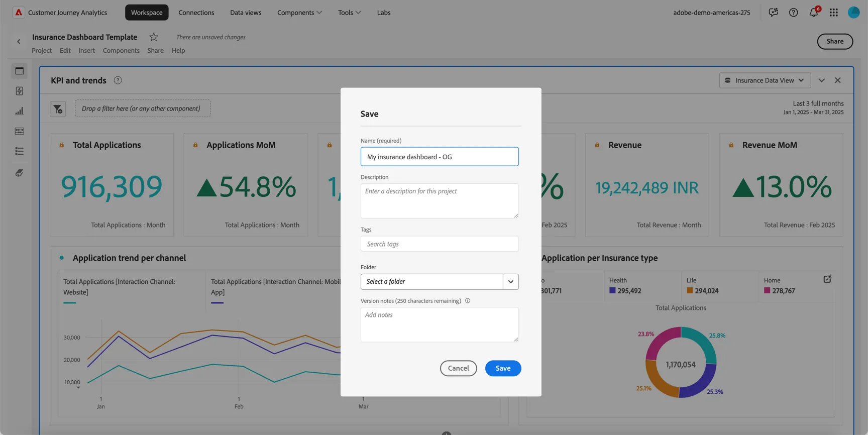
Task: Open the Panels icon in left sidebar
Action: (19, 71)
